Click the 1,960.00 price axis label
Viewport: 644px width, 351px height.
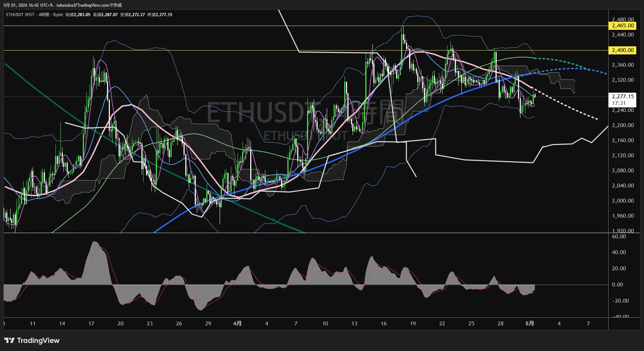pyautogui.click(x=623, y=216)
